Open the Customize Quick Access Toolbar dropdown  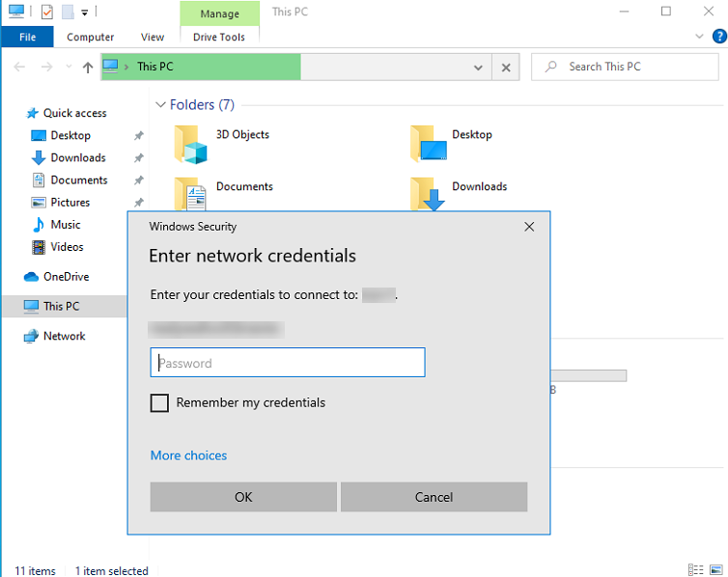pos(85,13)
